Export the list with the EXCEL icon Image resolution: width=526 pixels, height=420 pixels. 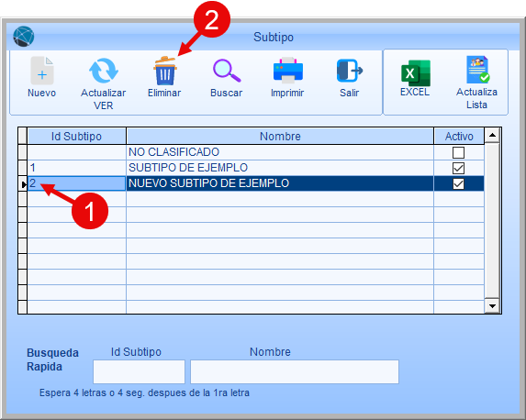[x=415, y=73]
